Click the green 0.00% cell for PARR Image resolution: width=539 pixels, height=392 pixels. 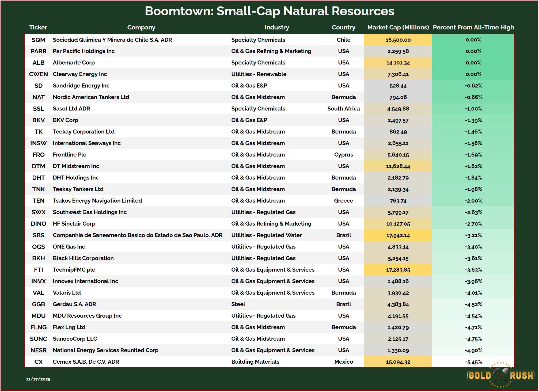(x=473, y=51)
